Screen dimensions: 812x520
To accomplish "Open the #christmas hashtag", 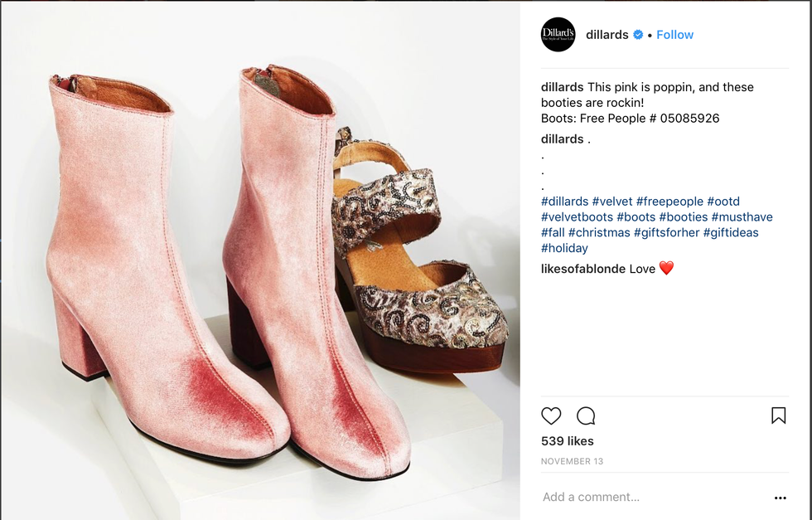I will 599,232.
